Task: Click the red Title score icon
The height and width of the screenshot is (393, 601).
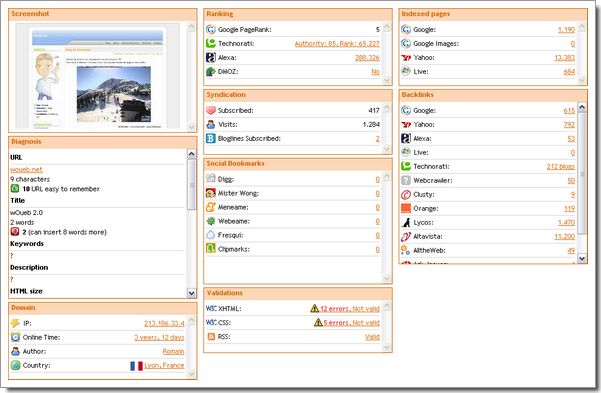Action: (15, 232)
